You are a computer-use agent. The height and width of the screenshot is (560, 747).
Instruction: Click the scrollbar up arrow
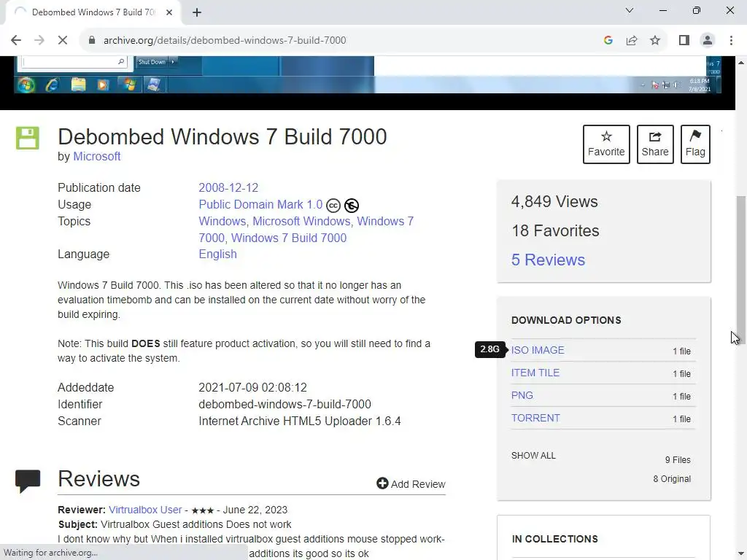coord(741,62)
